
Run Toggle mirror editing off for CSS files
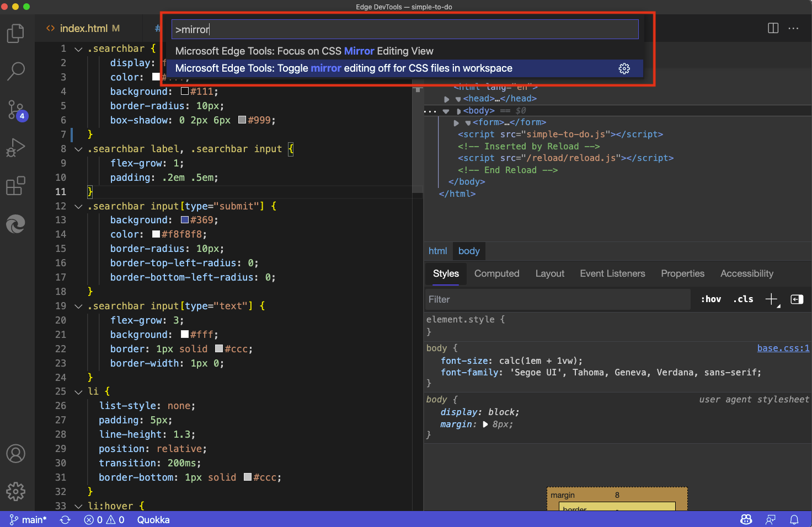pyautogui.click(x=343, y=68)
